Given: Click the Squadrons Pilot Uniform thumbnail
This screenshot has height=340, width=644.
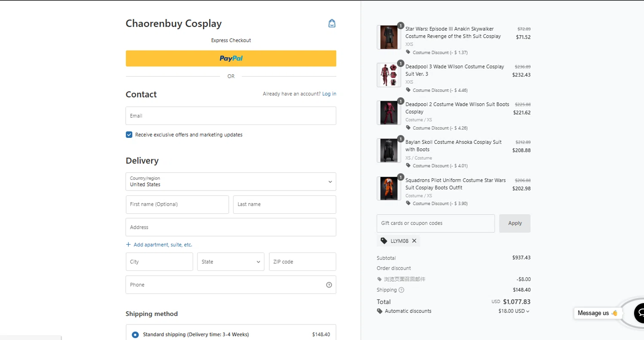Looking at the screenshot, I should 389,188.
